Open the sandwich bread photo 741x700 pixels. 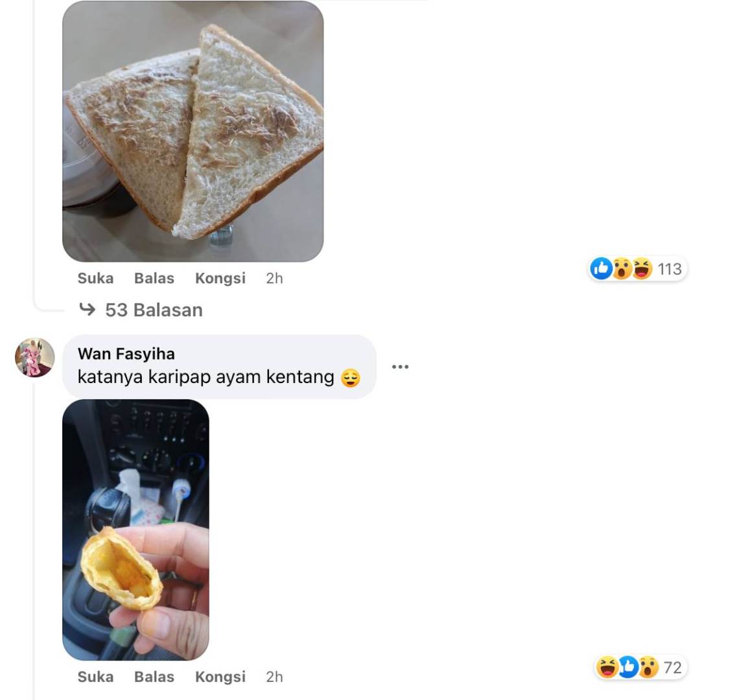[193, 131]
